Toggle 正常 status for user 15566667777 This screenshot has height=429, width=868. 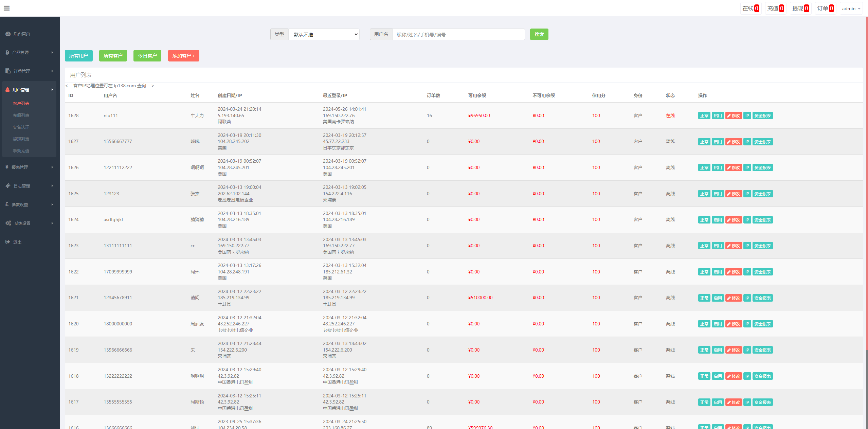pyautogui.click(x=704, y=142)
